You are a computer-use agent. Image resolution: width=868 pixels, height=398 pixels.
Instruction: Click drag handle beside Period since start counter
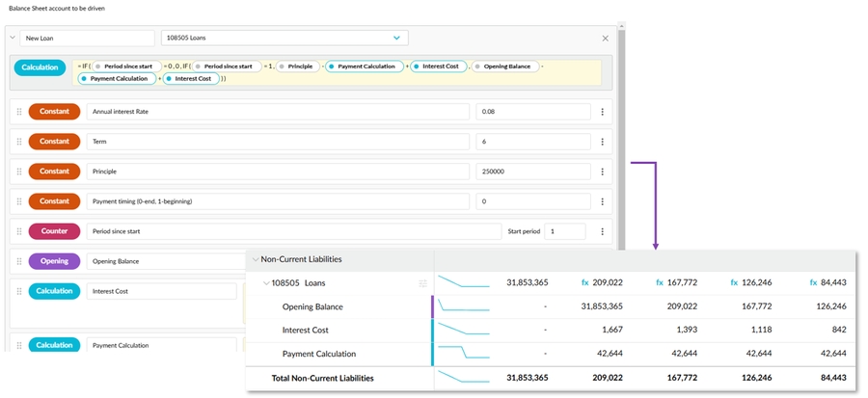coord(18,231)
